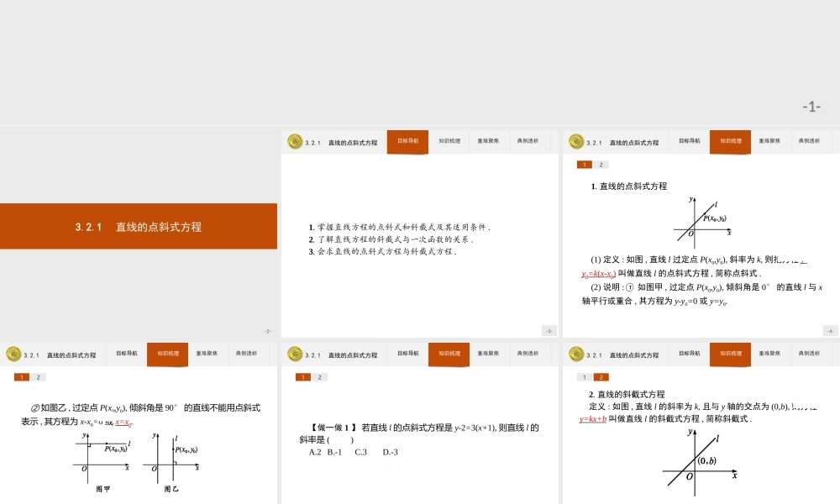The height and width of the screenshot is (504, 840).
Task: Click the 【做一做 1】 question label
Action: point(333,428)
